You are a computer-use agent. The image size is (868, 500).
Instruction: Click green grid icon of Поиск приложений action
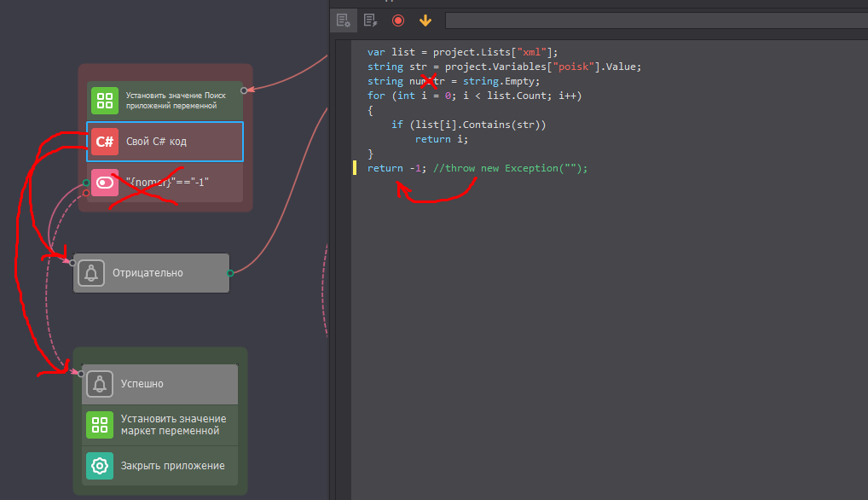point(105,101)
